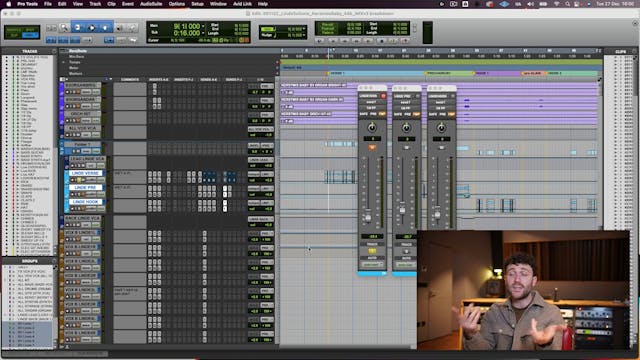Expand the Tempo ruler
This screenshot has height=360, width=640.
64,62
